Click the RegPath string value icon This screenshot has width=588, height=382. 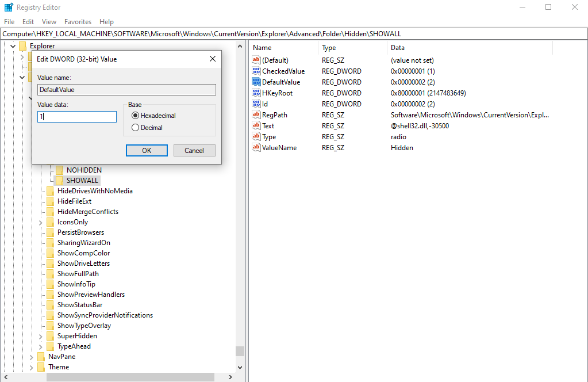point(256,114)
